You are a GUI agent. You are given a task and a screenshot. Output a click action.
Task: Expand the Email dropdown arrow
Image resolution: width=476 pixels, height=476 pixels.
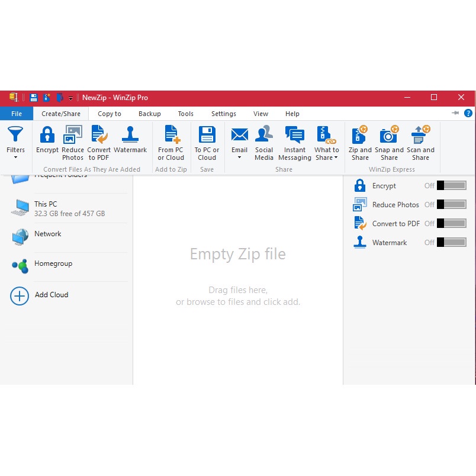(x=240, y=157)
